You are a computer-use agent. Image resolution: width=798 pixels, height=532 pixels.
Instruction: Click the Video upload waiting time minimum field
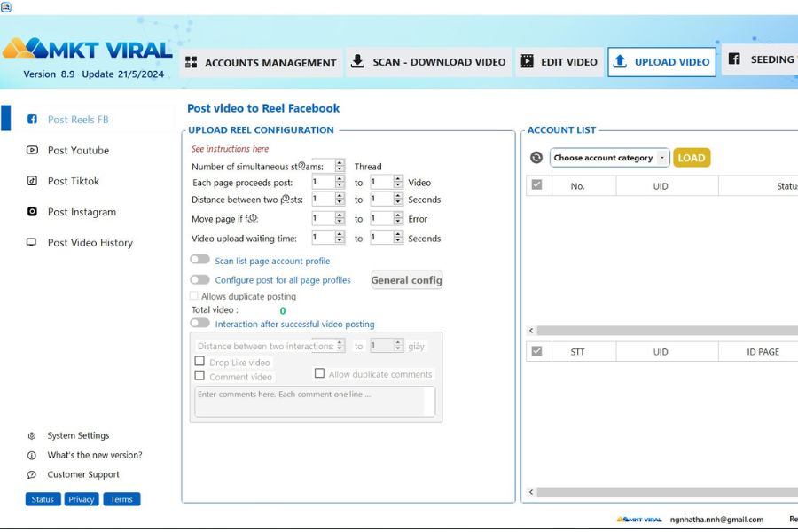pos(323,238)
